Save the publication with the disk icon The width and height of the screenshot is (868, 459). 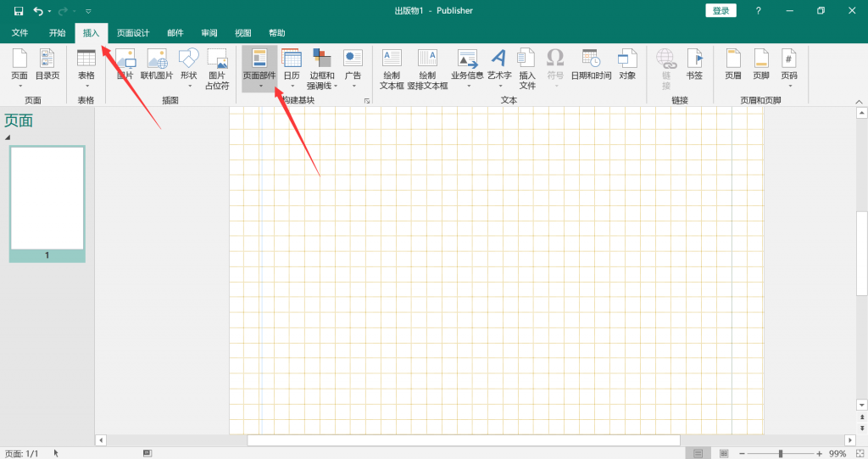pyautogui.click(x=19, y=11)
